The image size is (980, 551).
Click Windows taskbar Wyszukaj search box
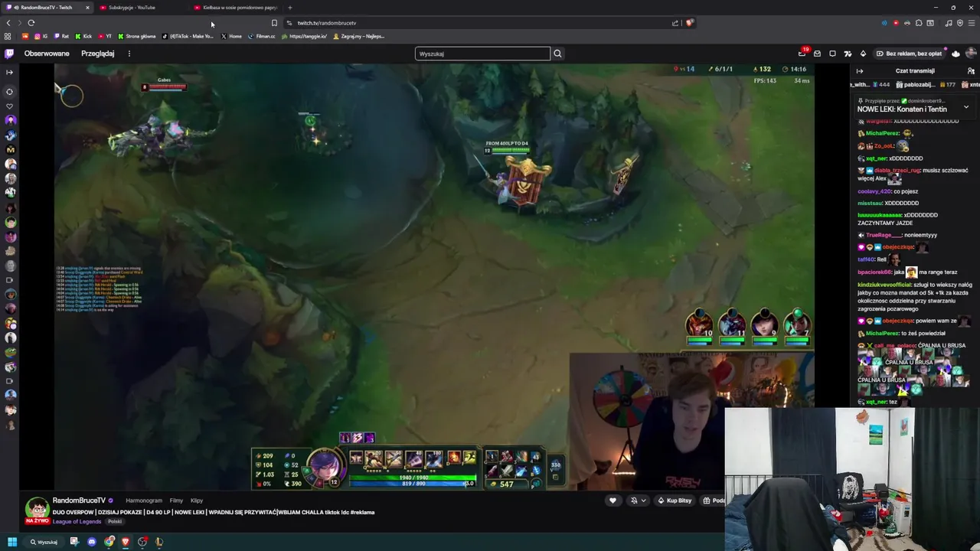pyautogui.click(x=44, y=542)
